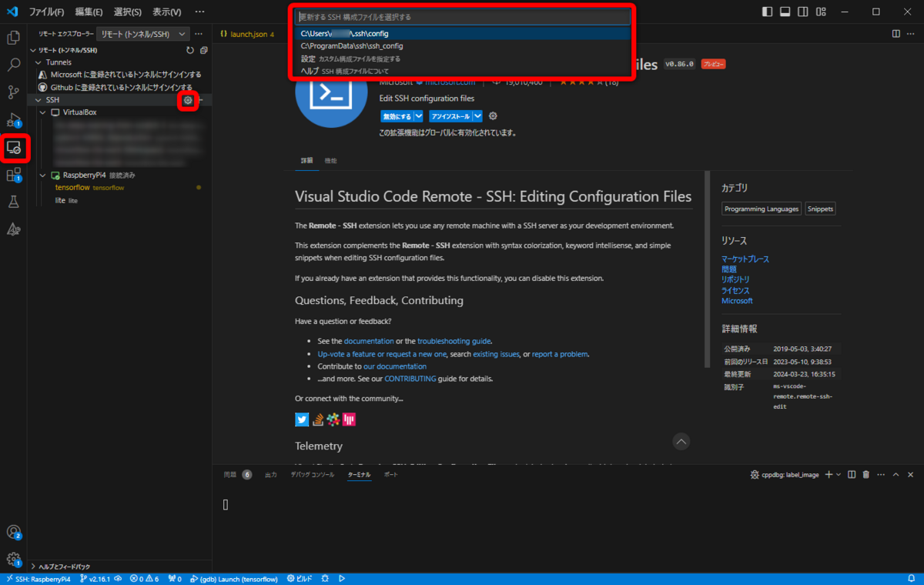Add a new SSH remote with plus icon
This screenshot has width=924, height=585.
coord(201,100)
